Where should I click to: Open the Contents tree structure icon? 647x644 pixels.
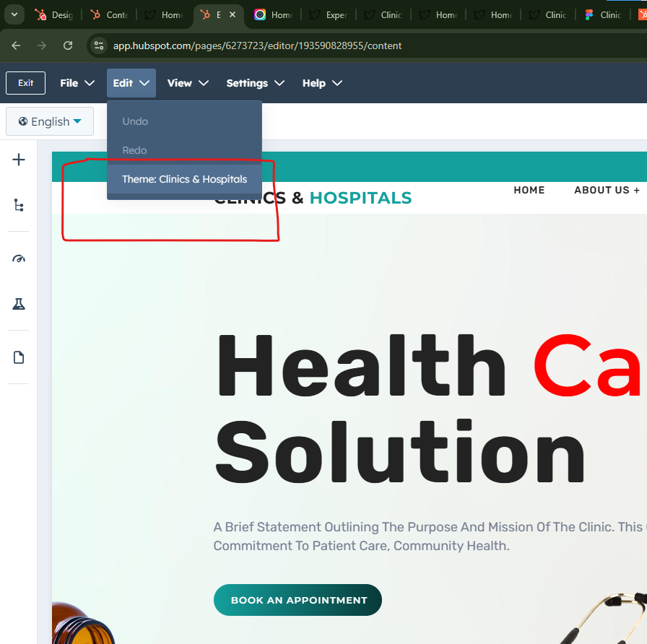pyautogui.click(x=19, y=206)
